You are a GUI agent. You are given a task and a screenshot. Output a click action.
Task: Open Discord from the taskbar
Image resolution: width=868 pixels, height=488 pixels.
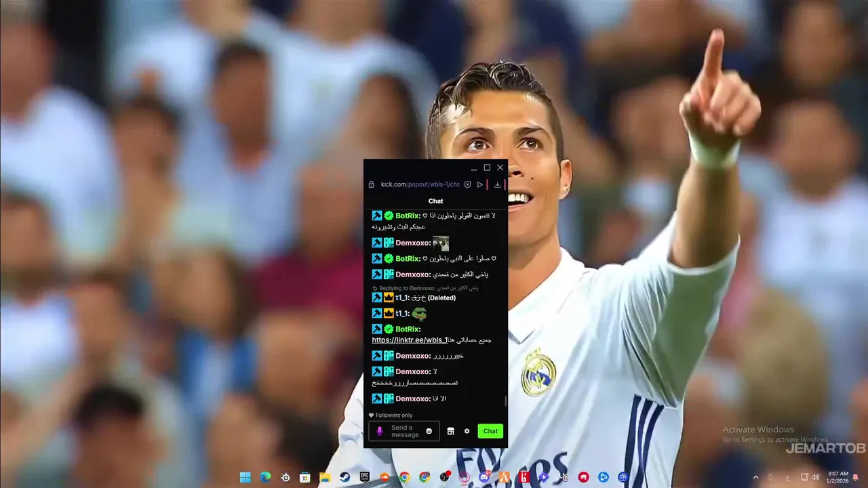coord(484,477)
